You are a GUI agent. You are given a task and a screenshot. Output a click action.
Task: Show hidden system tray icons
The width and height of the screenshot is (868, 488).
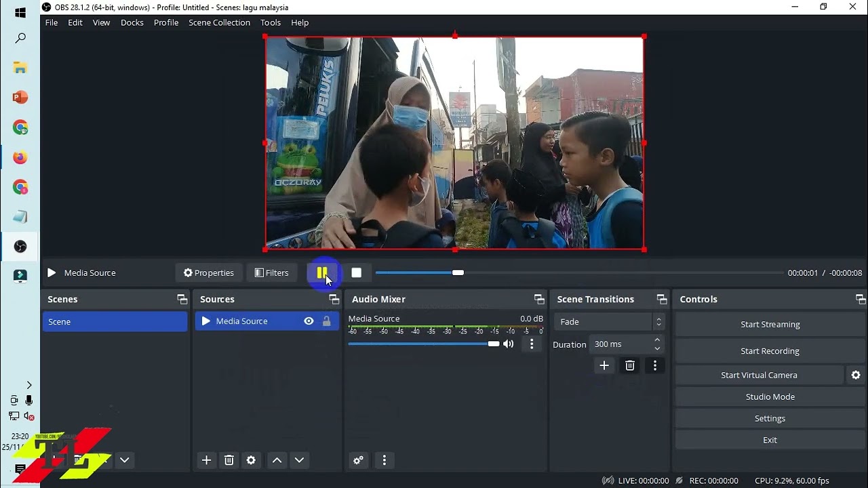point(28,385)
